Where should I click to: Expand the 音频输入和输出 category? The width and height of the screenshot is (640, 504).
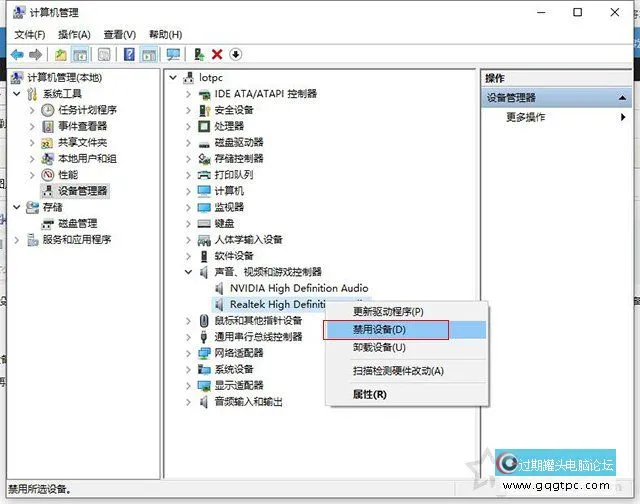click(x=188, y=402)
